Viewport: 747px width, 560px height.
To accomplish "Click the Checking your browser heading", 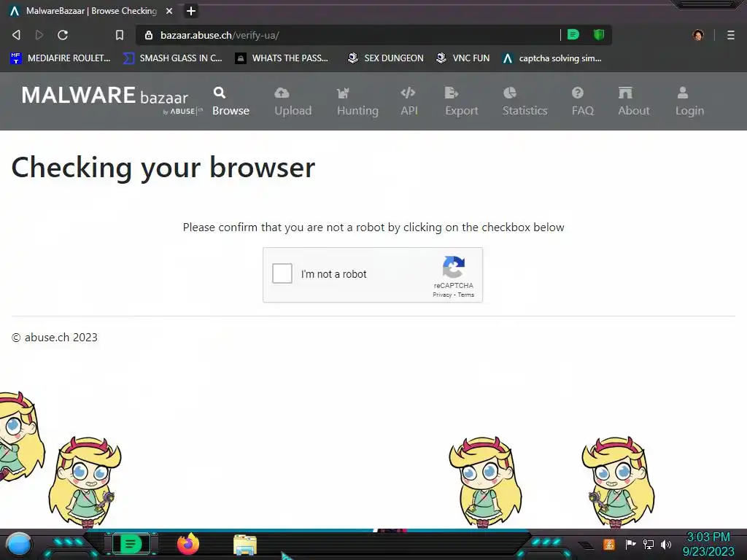I will coord(163,168).
